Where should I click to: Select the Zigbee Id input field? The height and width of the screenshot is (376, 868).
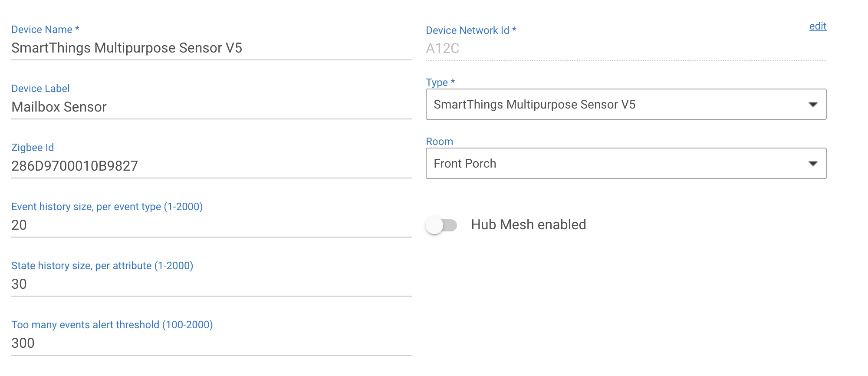click(211, 166)
